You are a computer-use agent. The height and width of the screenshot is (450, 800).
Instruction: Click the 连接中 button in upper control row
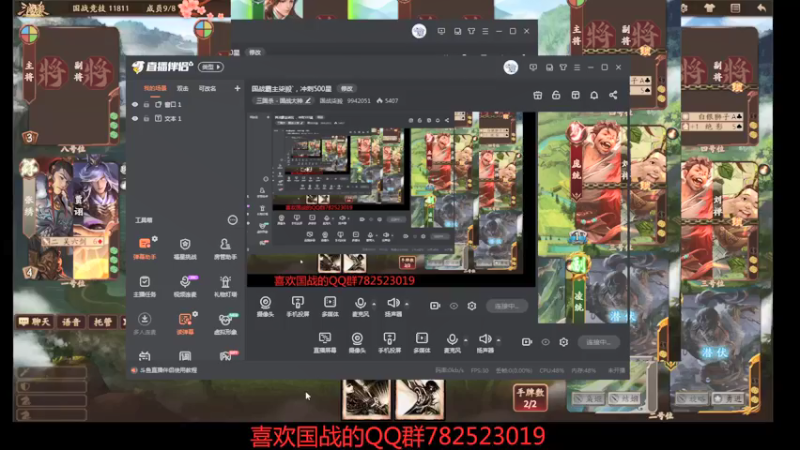(x=507, y=306)
